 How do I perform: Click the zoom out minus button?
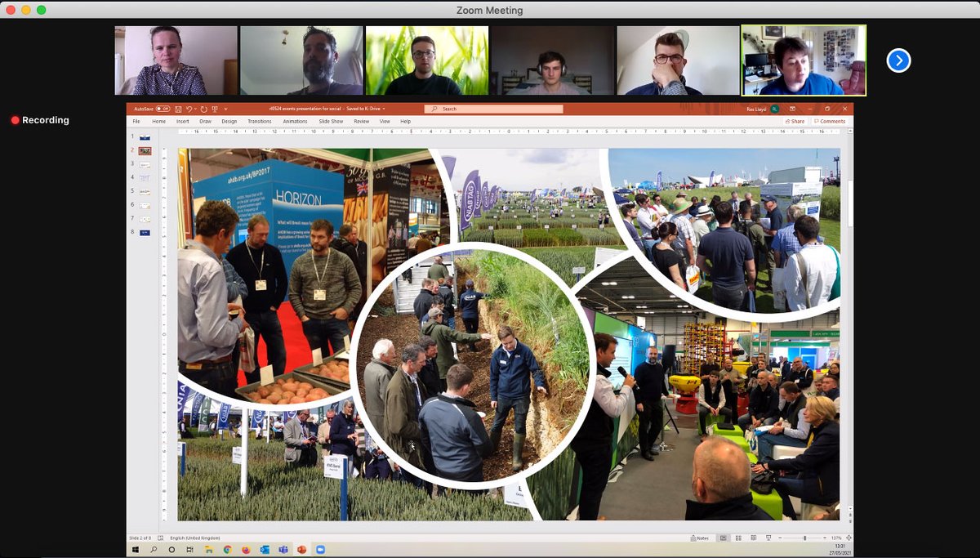click(780, 538)
